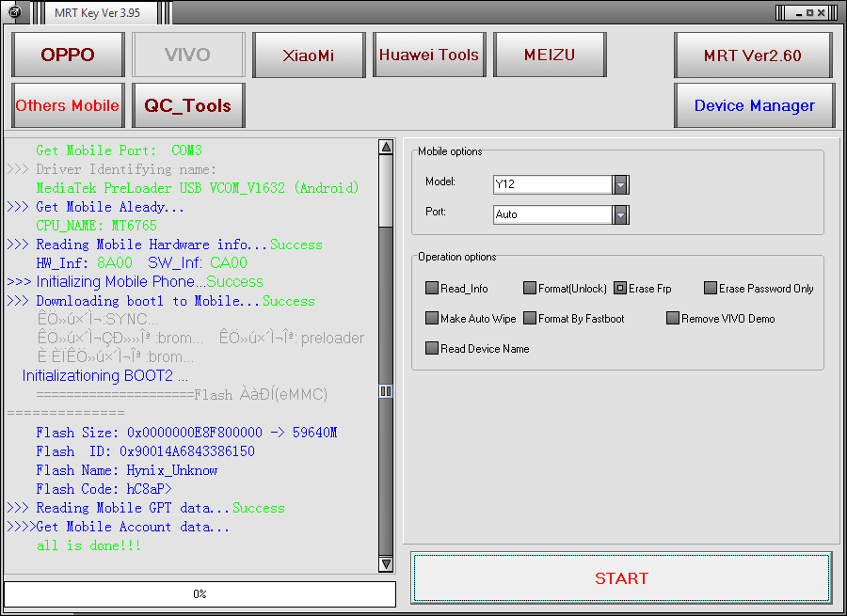Screen dimensions: 847x616
Task: Switch to the MEIZU section
Action: tap(550, 55)
